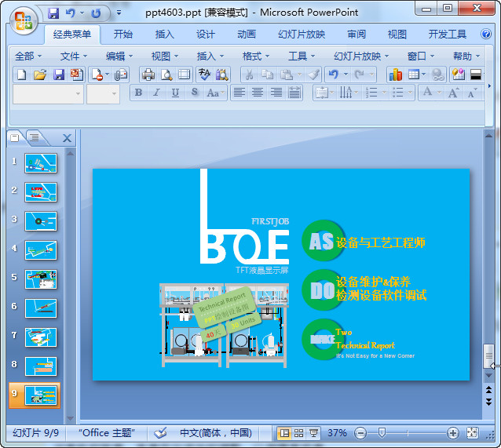Create a new blank presentation icon
501x448 pixels.
[x=22, y=75]
